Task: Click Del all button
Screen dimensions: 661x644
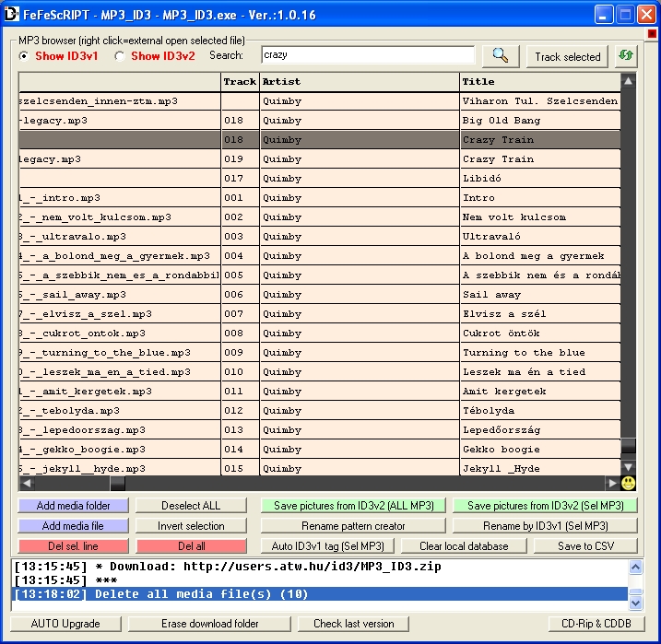Action: (191, 545)
